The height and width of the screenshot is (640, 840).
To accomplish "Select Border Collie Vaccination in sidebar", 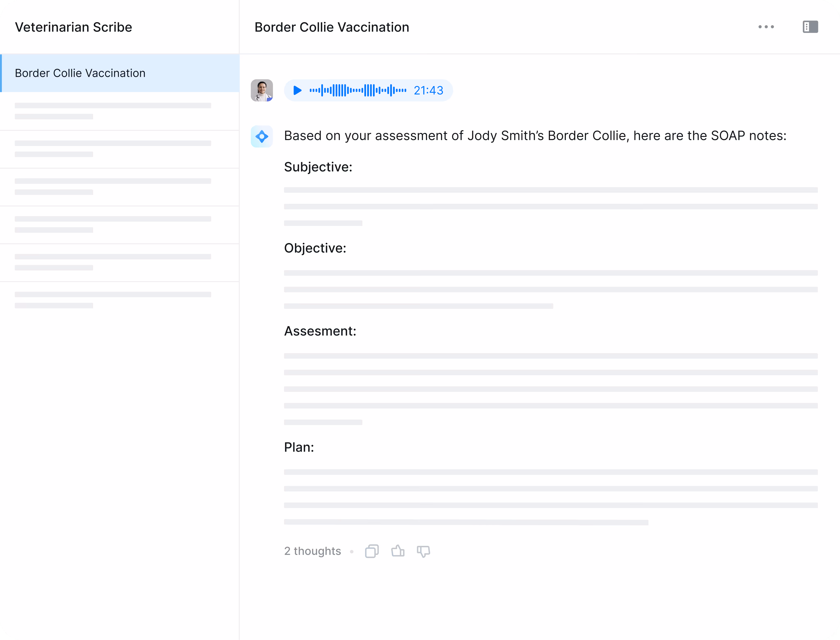I will coord(80,73).
